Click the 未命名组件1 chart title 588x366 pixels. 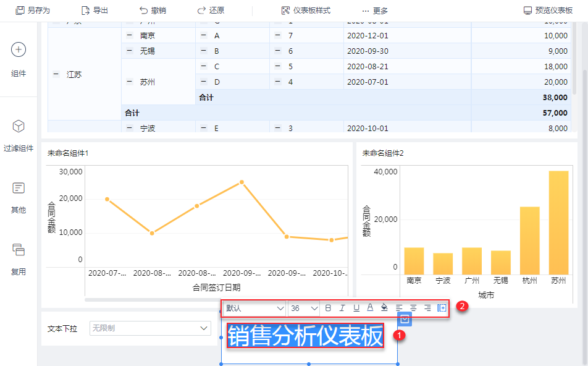[x=68, y=153]
